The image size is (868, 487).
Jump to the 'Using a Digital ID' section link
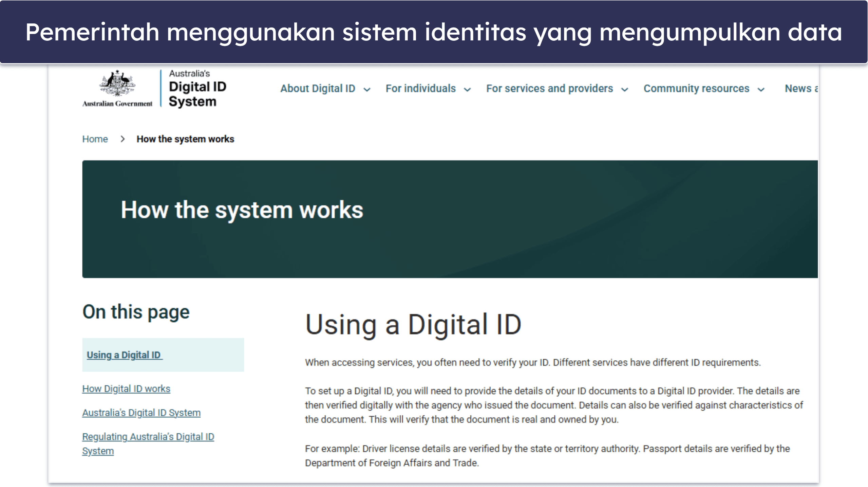(125, 355)
